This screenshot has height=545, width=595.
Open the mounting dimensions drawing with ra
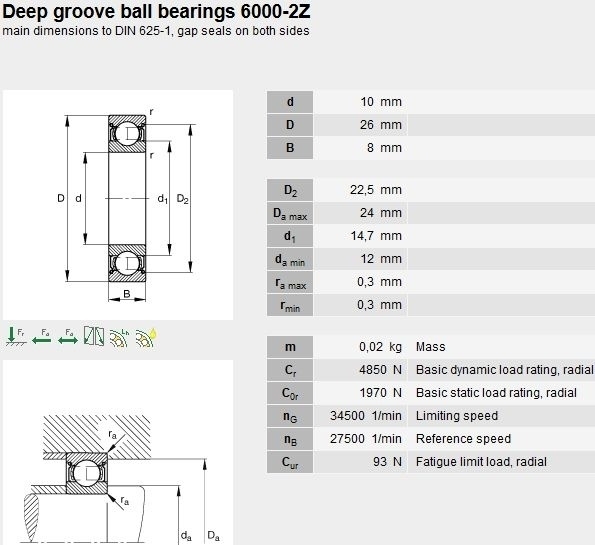118,452
